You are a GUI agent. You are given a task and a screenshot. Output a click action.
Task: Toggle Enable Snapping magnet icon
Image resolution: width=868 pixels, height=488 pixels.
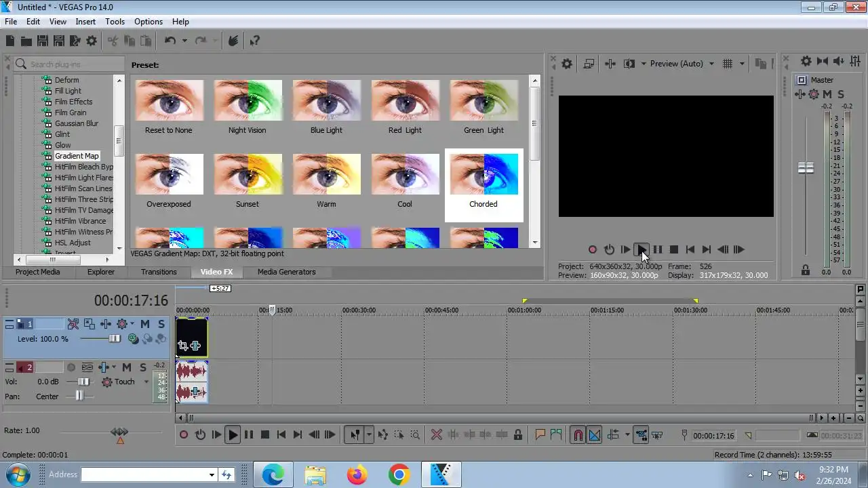coord(578,435)
